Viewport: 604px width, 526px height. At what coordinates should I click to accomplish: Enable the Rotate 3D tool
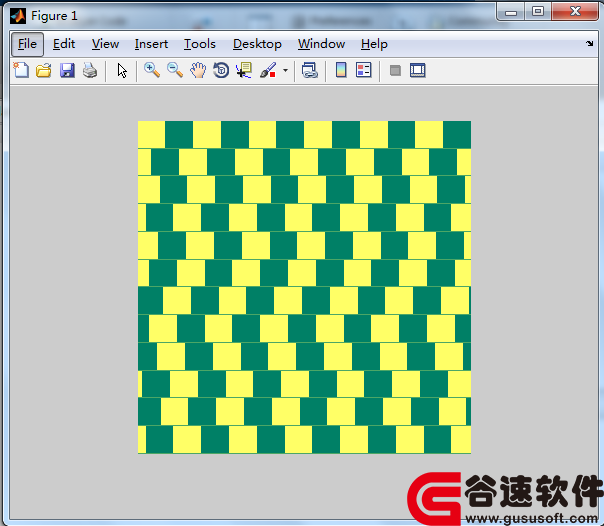tap(221, 70)
